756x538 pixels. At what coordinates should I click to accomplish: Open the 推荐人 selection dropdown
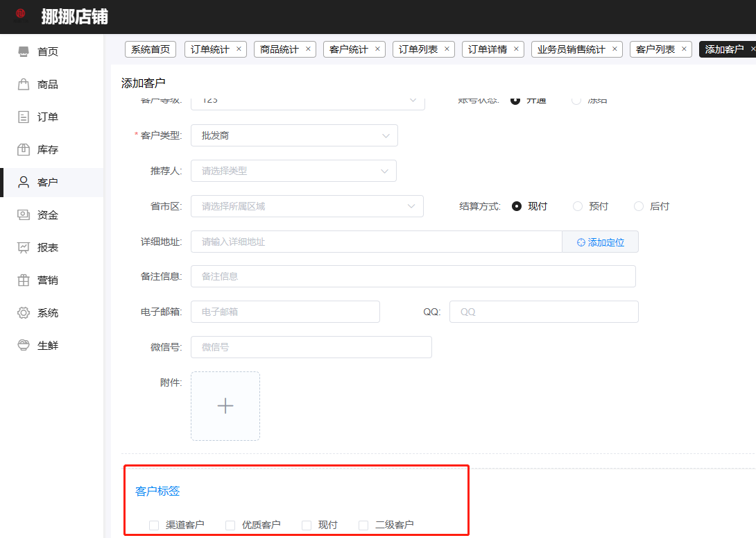coord(293,171)
